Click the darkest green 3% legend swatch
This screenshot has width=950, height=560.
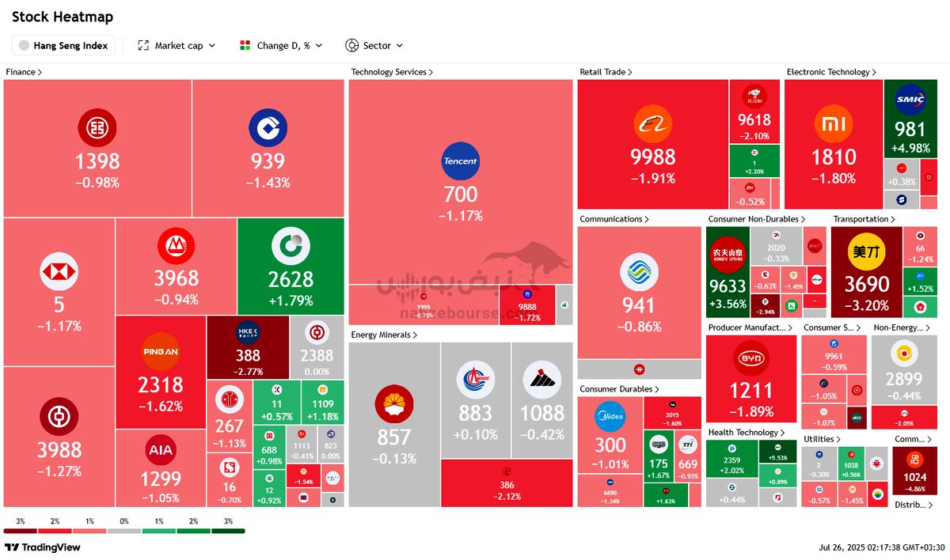[228, 531]
